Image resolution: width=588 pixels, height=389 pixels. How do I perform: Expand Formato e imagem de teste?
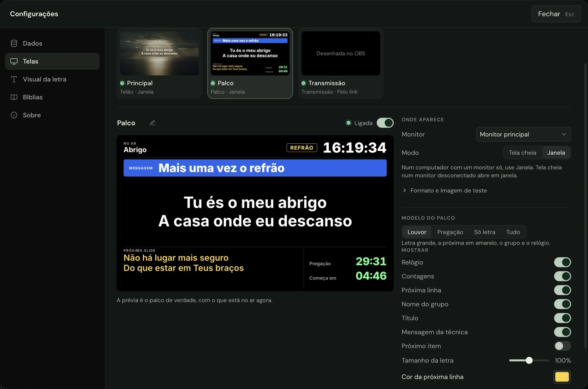445,191
